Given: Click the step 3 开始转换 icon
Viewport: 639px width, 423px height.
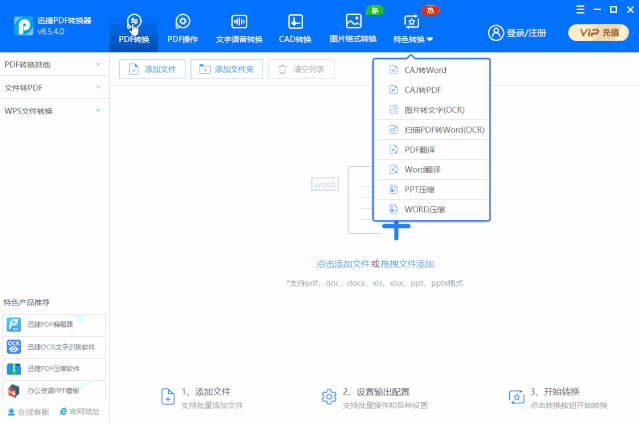Looking at the screenshot, I should point(516,397).
